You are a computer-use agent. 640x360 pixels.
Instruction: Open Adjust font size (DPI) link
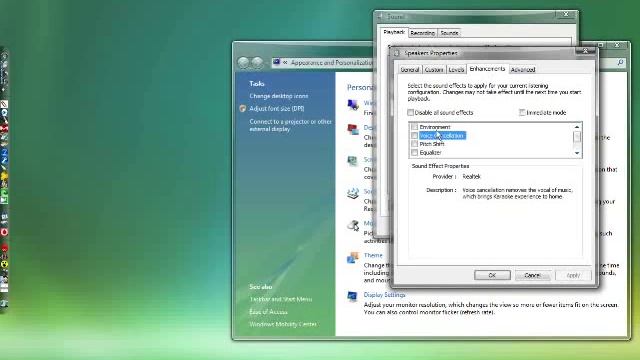277,109
